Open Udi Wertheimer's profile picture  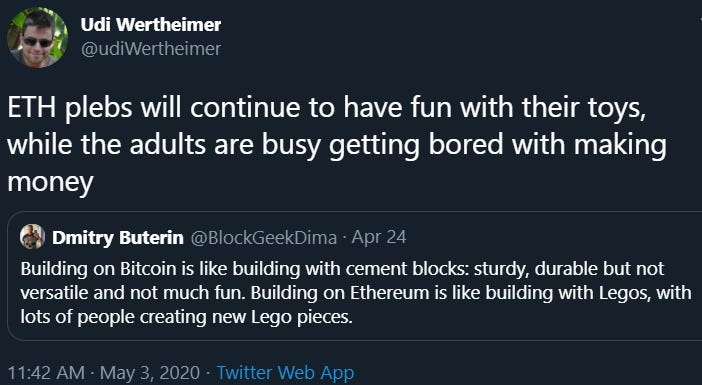pyautogui.click(x=38, y=38)
